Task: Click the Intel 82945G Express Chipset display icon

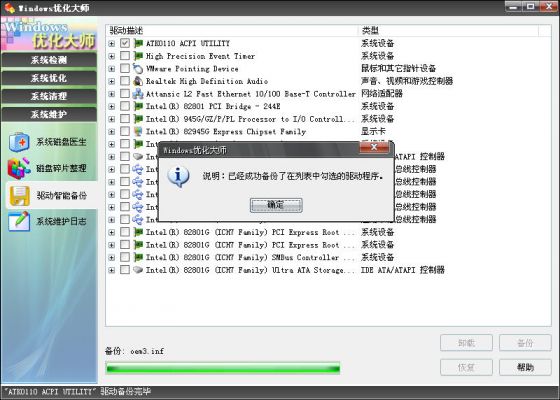Action: tap(138, 131)
